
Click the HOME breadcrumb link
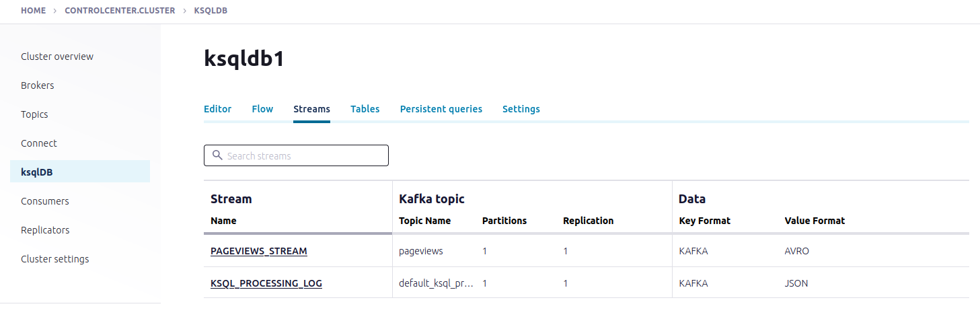(x=33, y=11)
